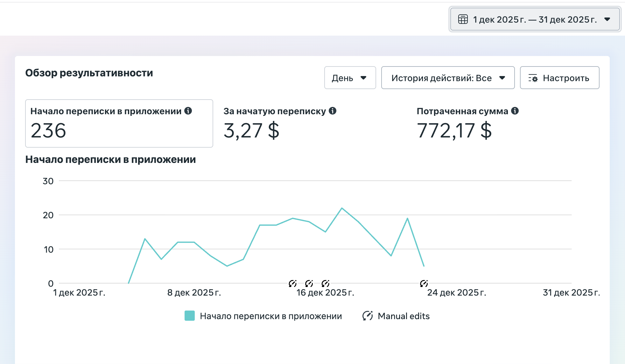This screenshot has width=625, height=364.
Task: Click the settings icon inside Настроить button
Action: coord(533,78)
